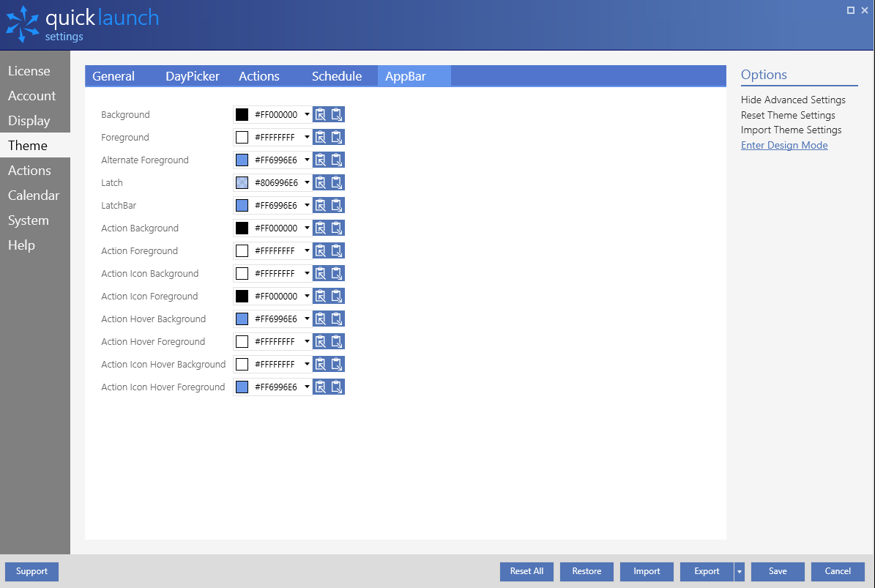Viewport: 875px width, 588px height.
Task: Click LatchBar row clipboard icon with up-left arrow
Action: click(x=320, y=205)
